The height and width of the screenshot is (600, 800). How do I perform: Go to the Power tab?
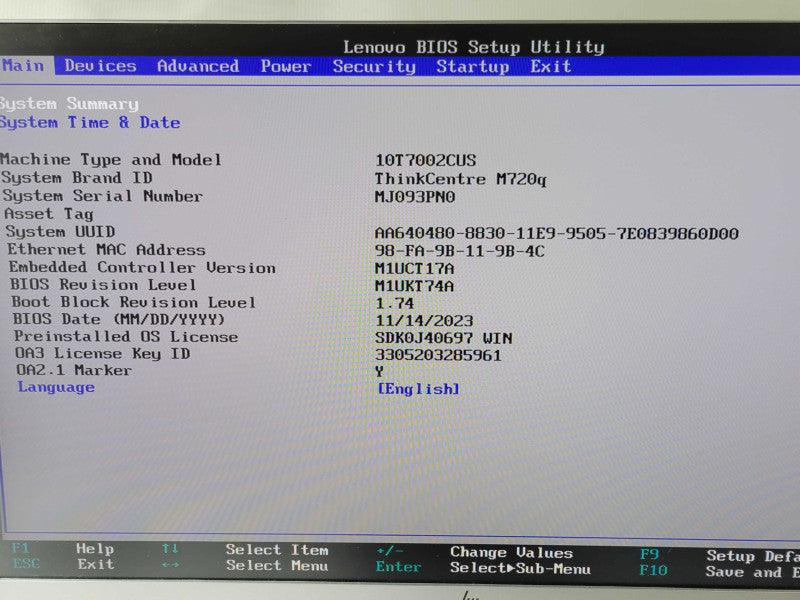[x=286, y=66]
